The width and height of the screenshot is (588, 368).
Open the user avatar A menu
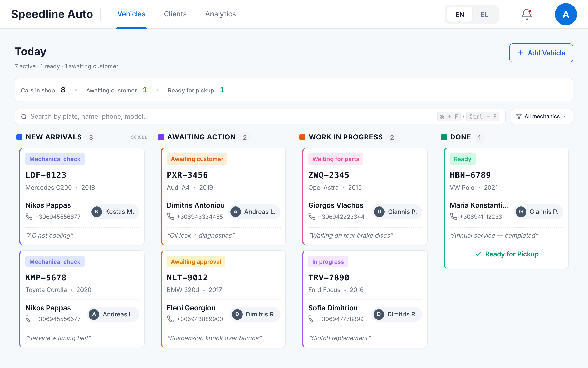point(566,14)
